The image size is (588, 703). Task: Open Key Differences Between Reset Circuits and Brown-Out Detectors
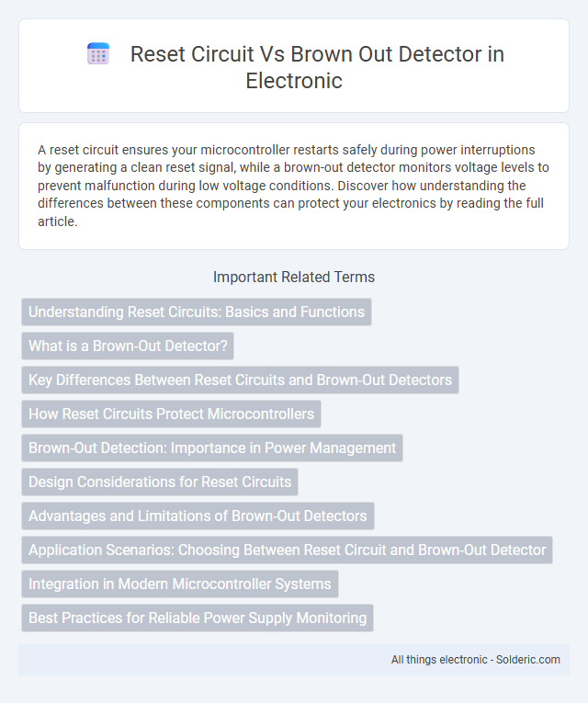[240, 380]
